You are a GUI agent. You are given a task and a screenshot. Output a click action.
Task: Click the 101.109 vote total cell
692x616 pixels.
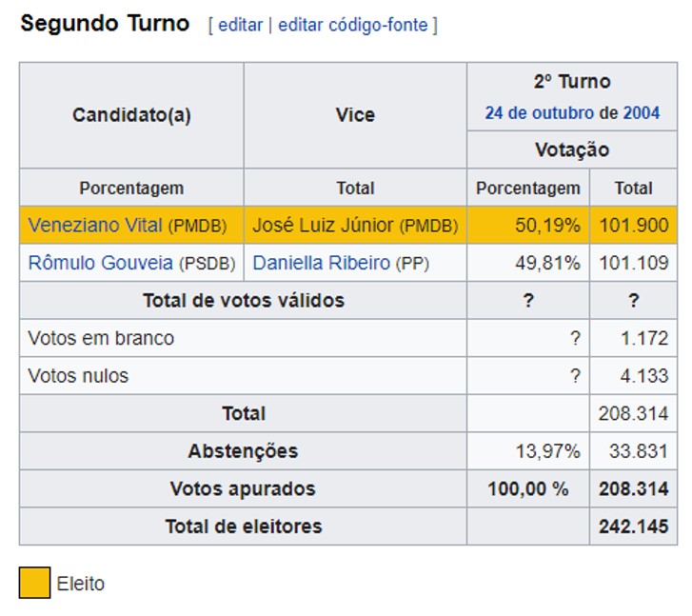[x=633, y=263]
